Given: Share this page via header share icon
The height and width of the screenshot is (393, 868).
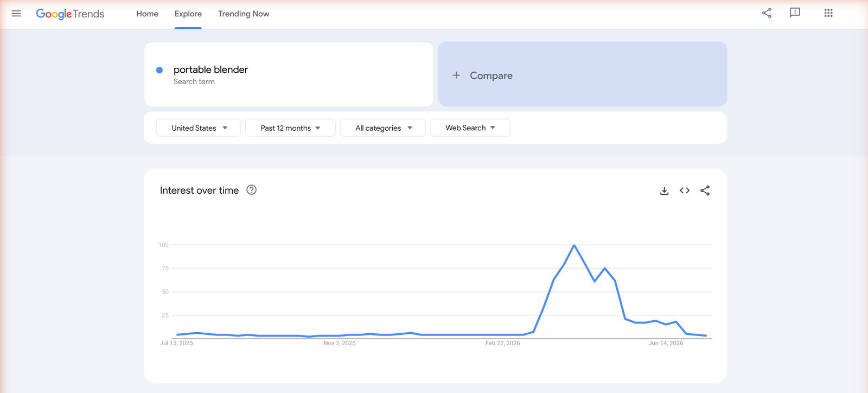Looking at the screenshot, I should (x=767, y=13).
